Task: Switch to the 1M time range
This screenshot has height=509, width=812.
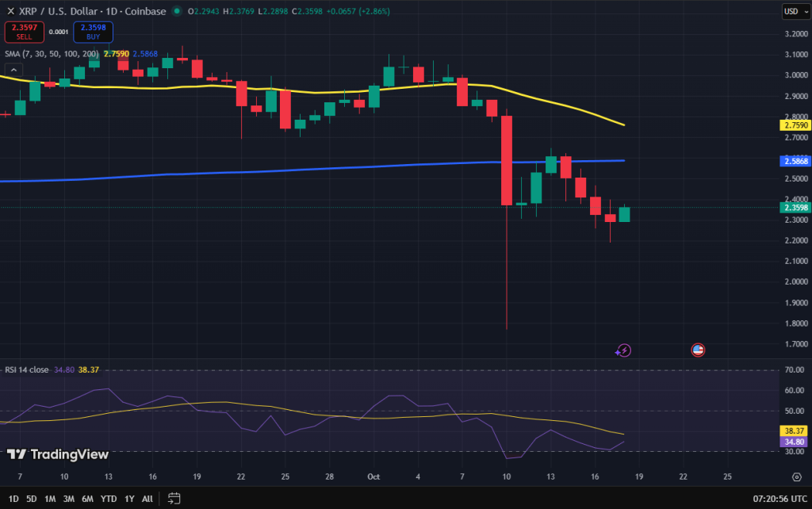Action: pyautogui.click(x=50, y=499)
